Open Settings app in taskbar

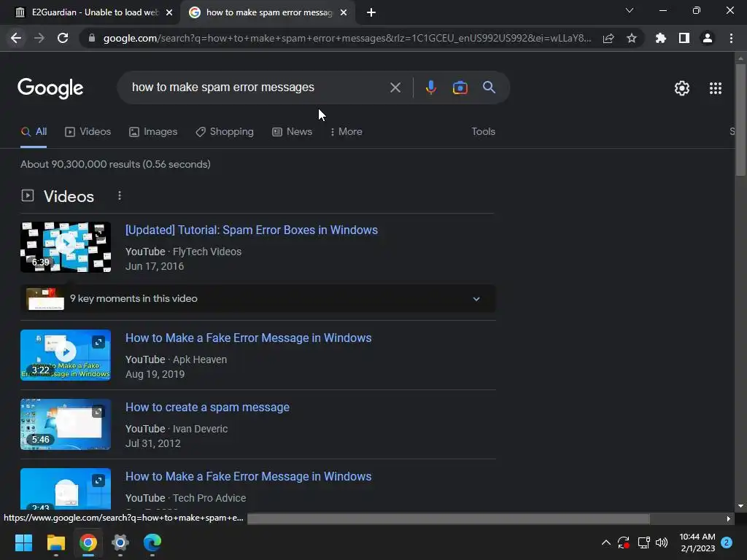120,542
